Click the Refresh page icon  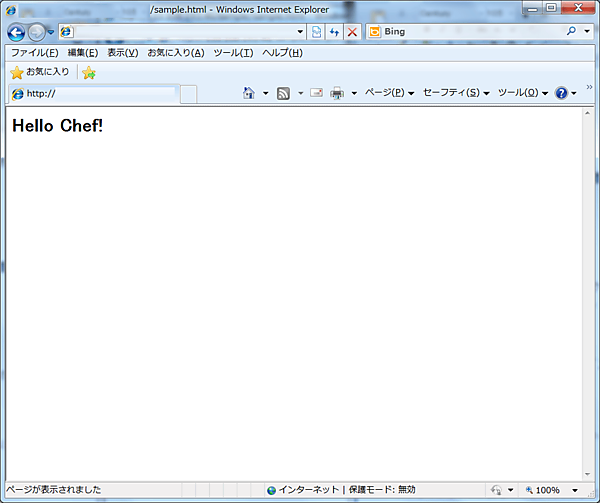tap(334, 32)
